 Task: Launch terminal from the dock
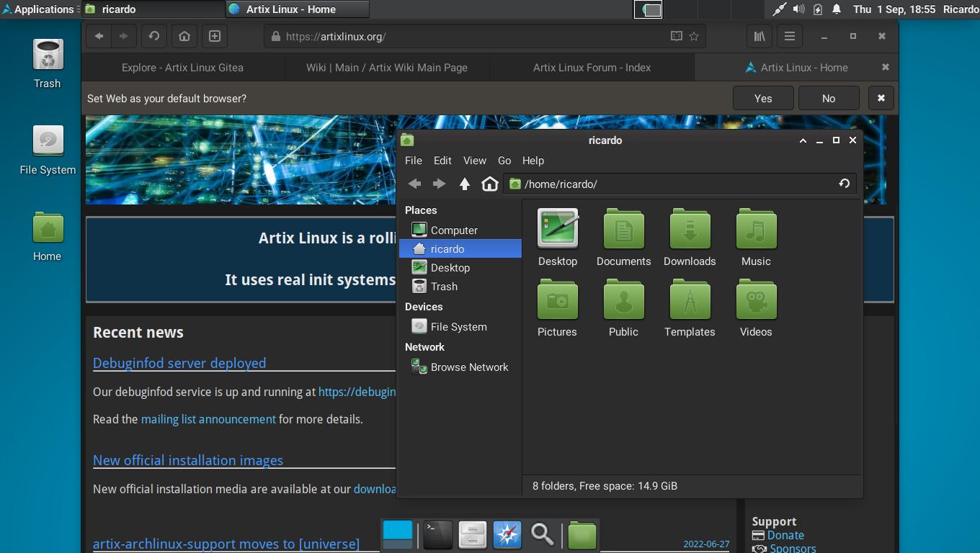(x=438, y=534)
